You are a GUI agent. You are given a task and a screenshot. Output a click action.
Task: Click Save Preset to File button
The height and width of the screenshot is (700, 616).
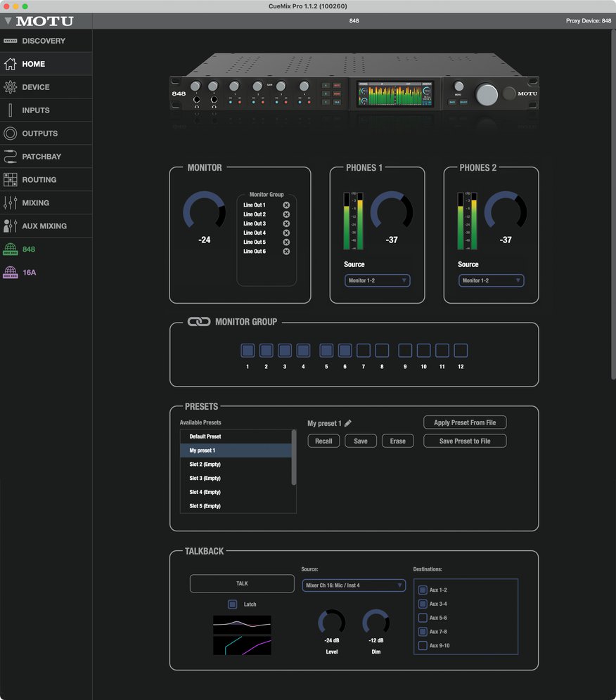(464, 441)
